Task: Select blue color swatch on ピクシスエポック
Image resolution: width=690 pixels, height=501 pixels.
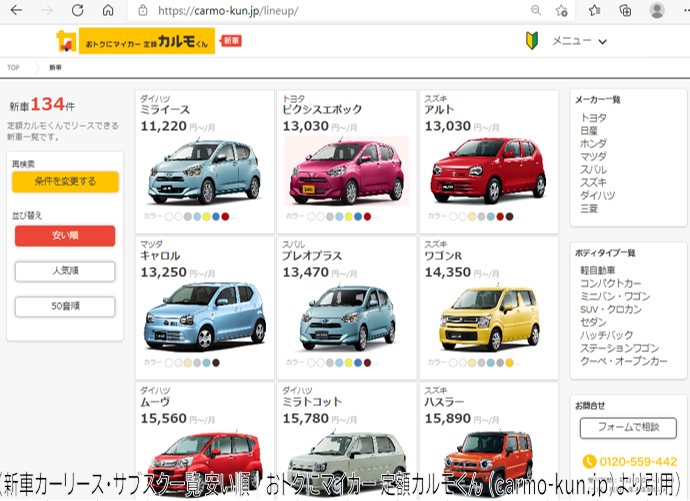Action: (x=358, y=216)
